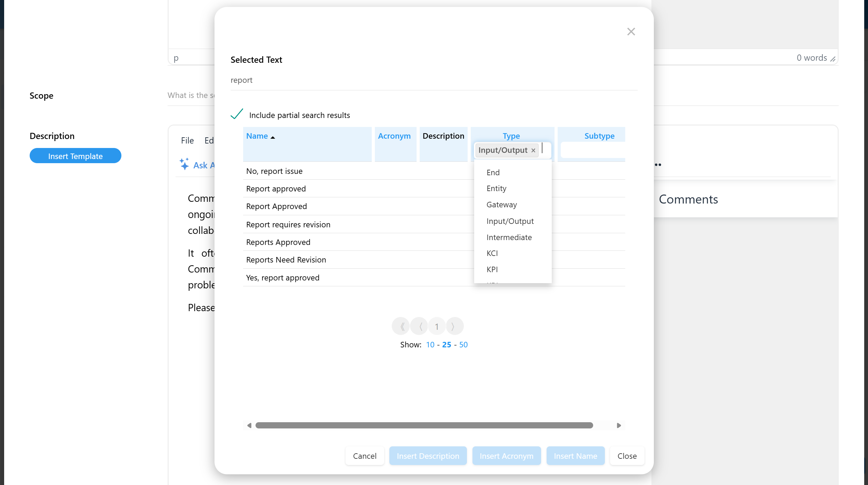868x485 pixels.
Task: Open the File menu in editor
Action: point(187,140)
